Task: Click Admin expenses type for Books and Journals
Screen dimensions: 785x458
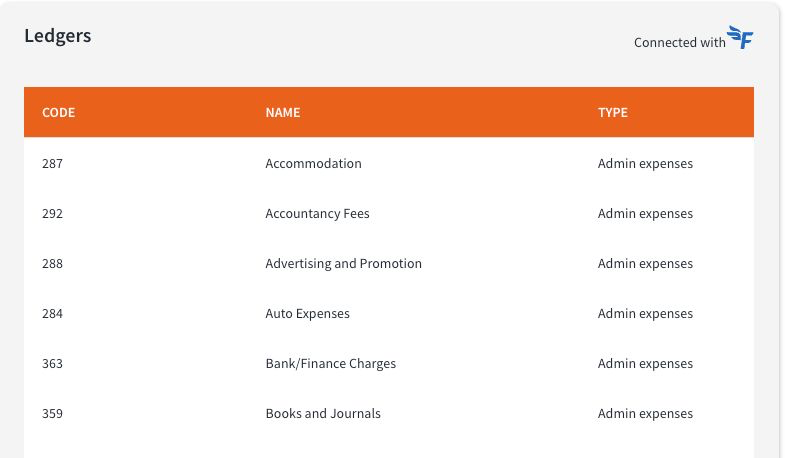Action: point(645,414)
